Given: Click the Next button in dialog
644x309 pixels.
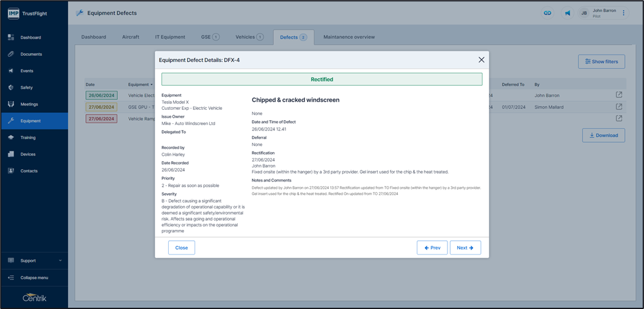Looking at the screenshot, I should pos(465,248).
